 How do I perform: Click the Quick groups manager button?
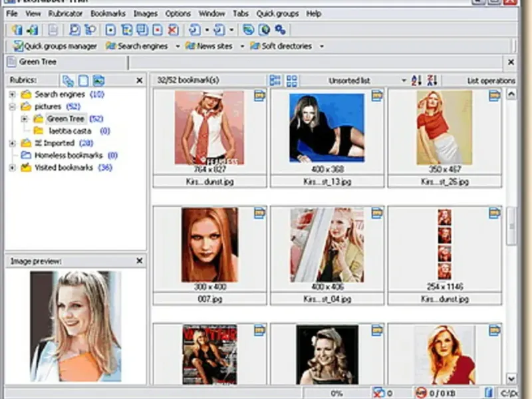55,46
